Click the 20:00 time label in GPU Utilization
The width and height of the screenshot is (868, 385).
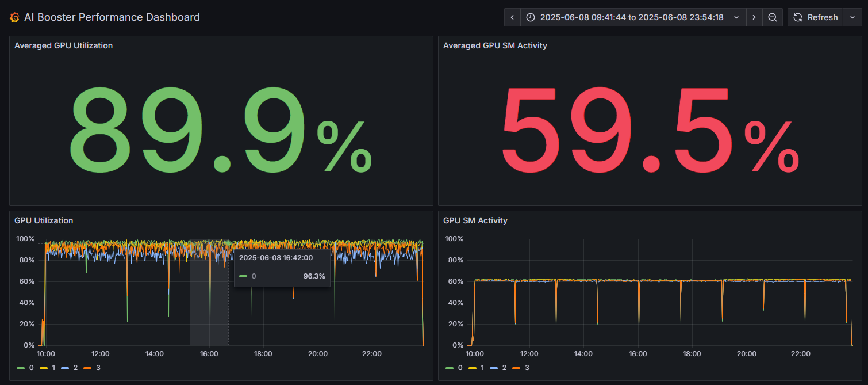[318, 354]
